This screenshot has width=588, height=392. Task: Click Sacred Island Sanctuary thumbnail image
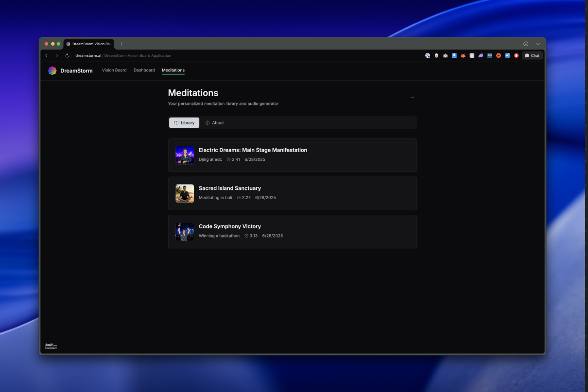185,193
